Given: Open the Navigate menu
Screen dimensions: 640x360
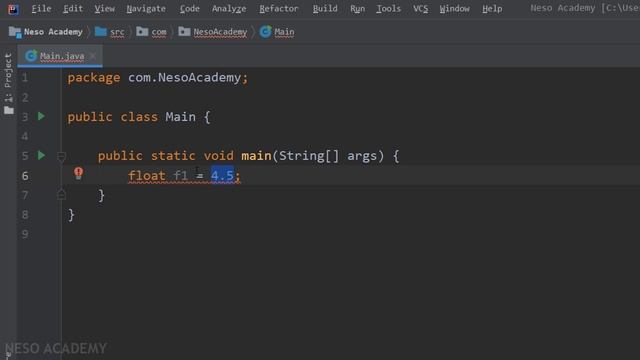Looking at the screenshot, I should coord(146,9).
